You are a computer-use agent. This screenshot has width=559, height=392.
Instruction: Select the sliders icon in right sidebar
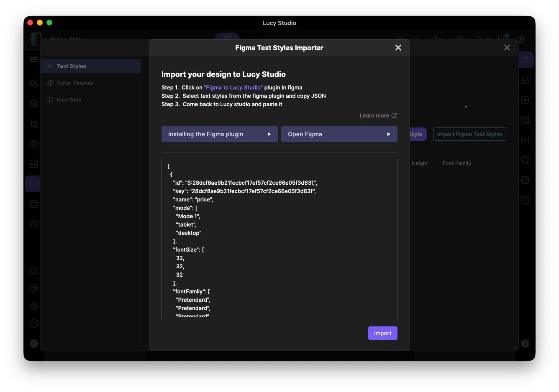click(x=525, y=60)
